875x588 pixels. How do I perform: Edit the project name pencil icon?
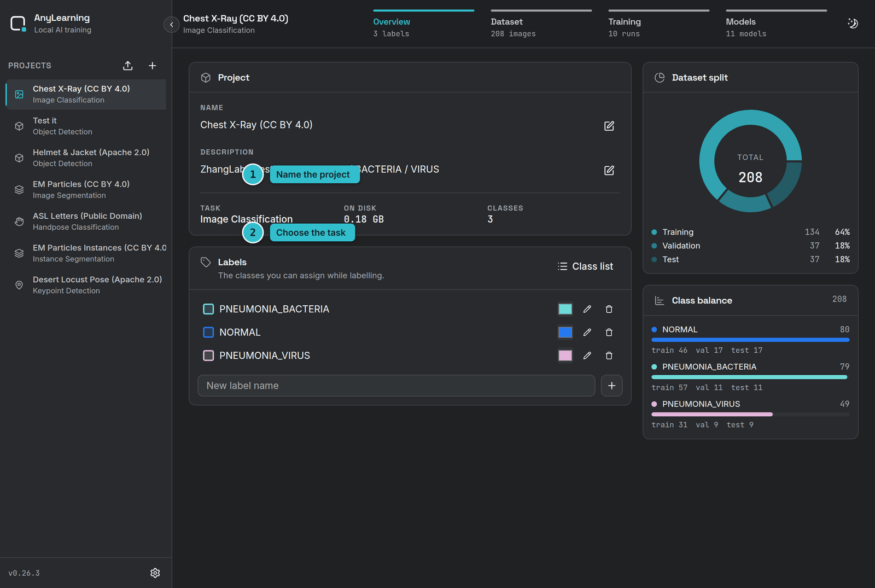pyautogui.click(x=609, y=126)
